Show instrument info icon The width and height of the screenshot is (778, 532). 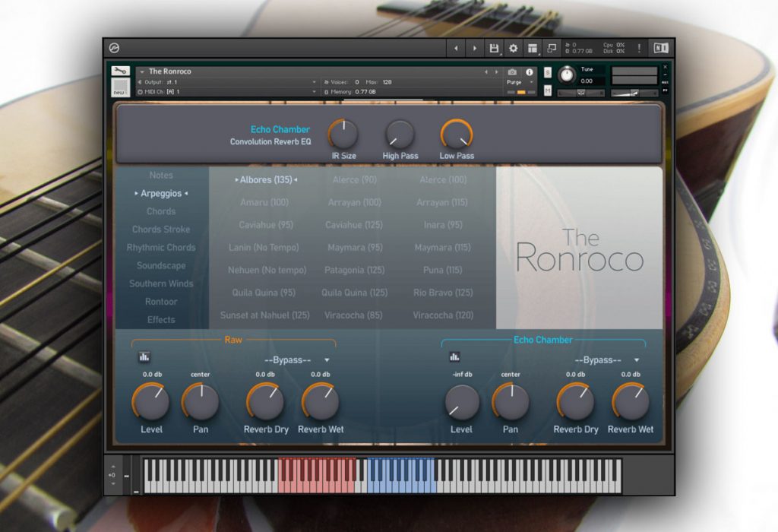tap(530, 72)
